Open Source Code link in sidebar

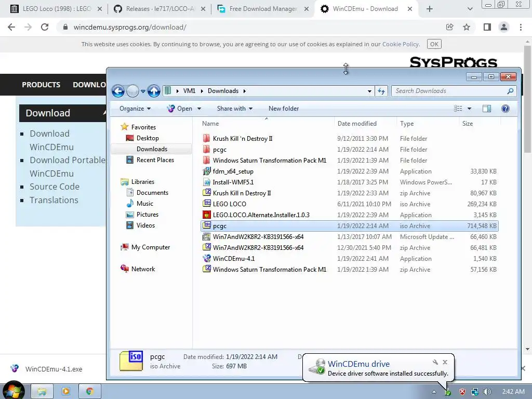[x=55, y=187]
